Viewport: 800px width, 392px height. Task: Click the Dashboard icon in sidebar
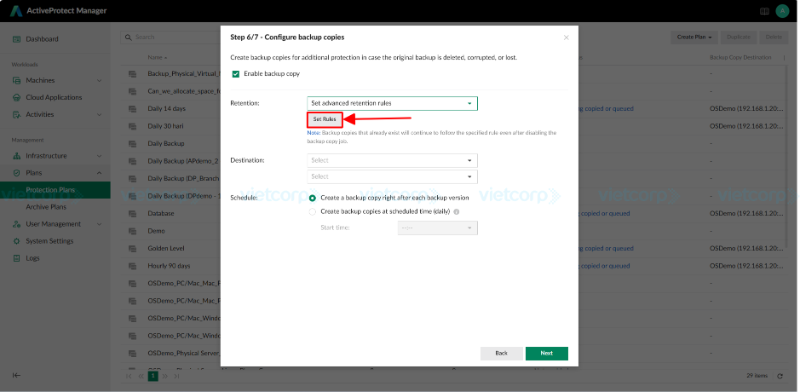pos(16,39)
